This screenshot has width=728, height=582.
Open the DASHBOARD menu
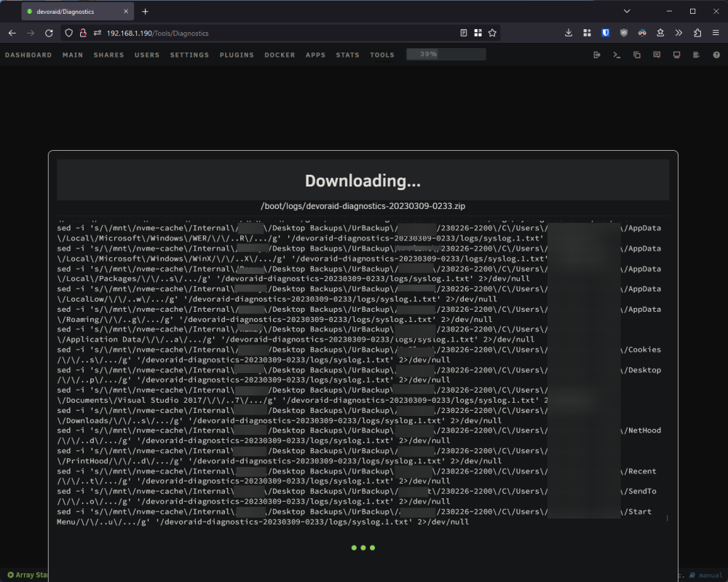click(x=28, y=55)
